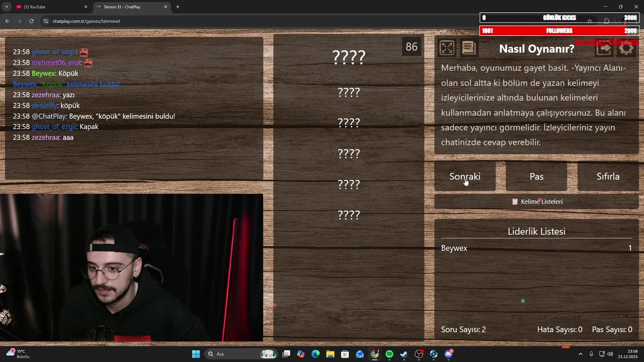Click the timer value 86
Viewport: 644px width, 362px height.
(412, 47)
